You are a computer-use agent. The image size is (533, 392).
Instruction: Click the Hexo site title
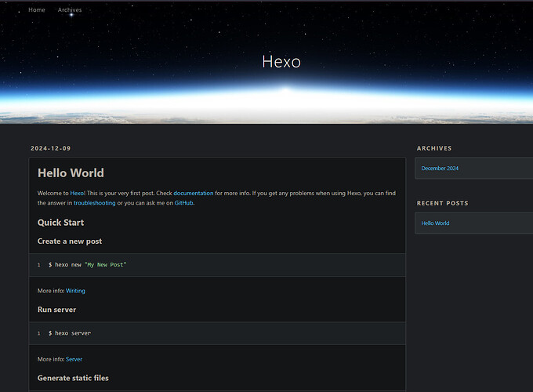(281, 62)
